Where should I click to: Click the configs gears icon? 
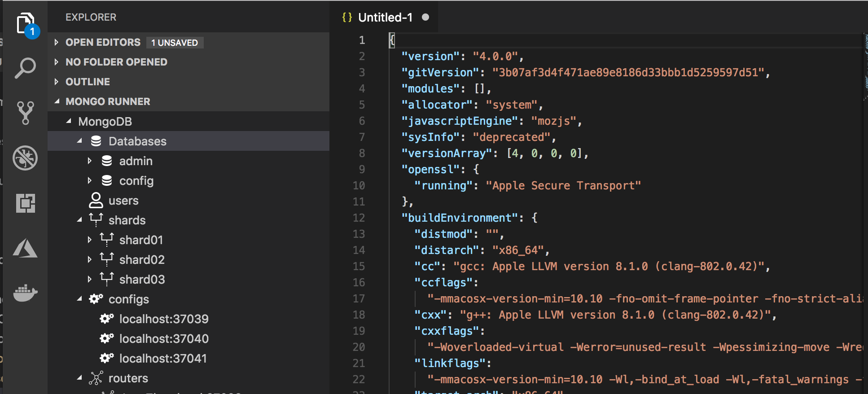(96, 299)
